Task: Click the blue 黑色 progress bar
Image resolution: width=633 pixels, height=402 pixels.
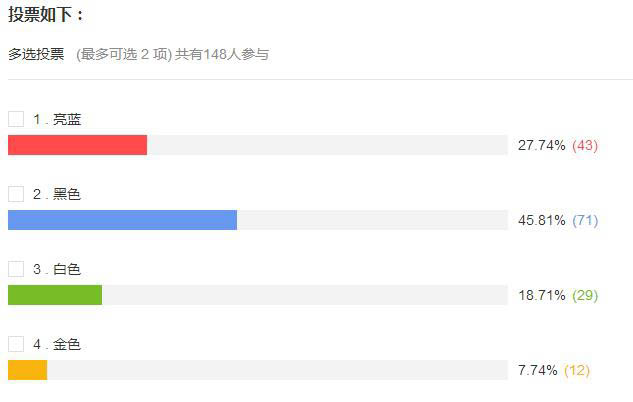Action: pos(122,220)
